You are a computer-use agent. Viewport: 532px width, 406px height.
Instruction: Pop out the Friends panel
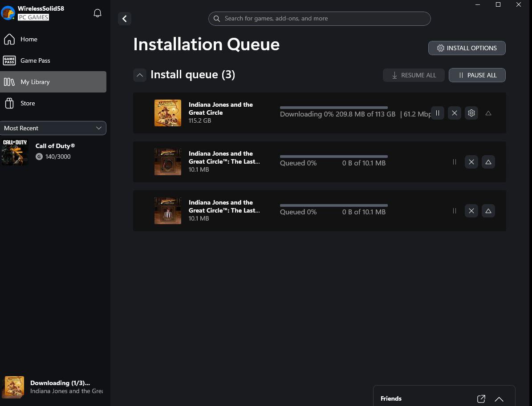[481, 399]
